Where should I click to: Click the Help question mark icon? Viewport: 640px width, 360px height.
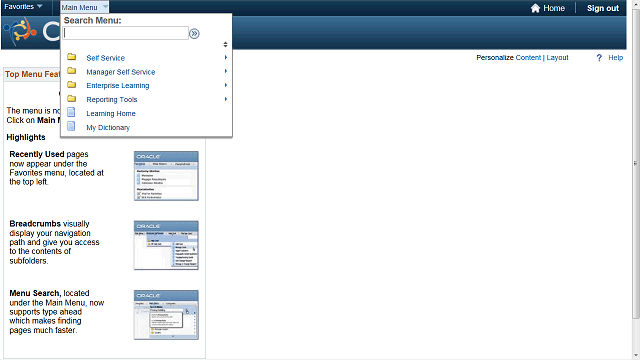point(599,58)
